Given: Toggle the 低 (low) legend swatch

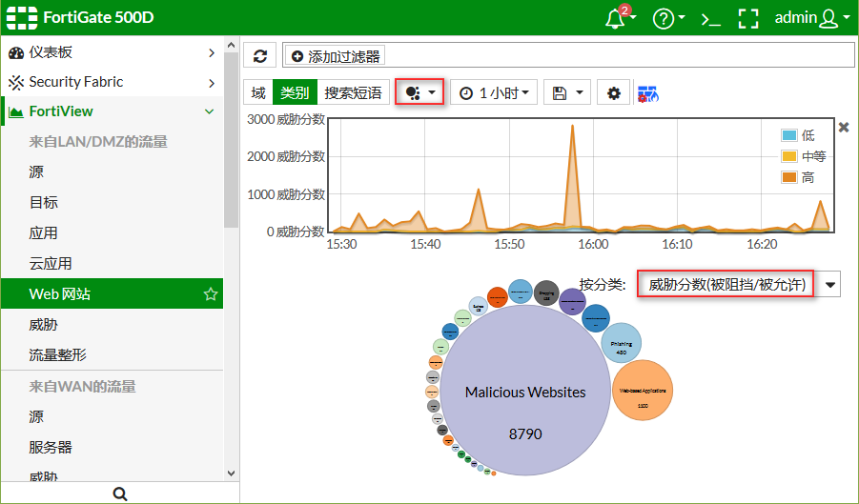Looking at the screenshot, I should pos(789,135).
